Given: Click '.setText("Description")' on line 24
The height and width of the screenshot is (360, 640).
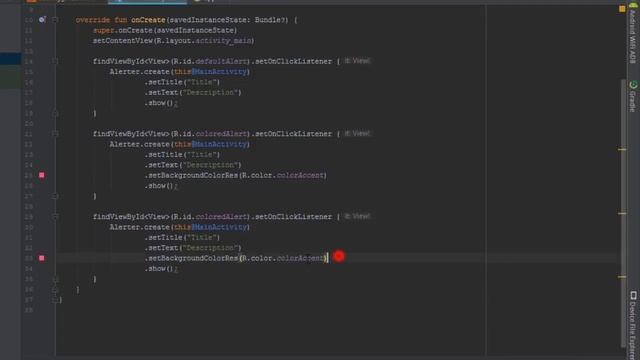Looking at the screenshot, I should click(193, 165).
